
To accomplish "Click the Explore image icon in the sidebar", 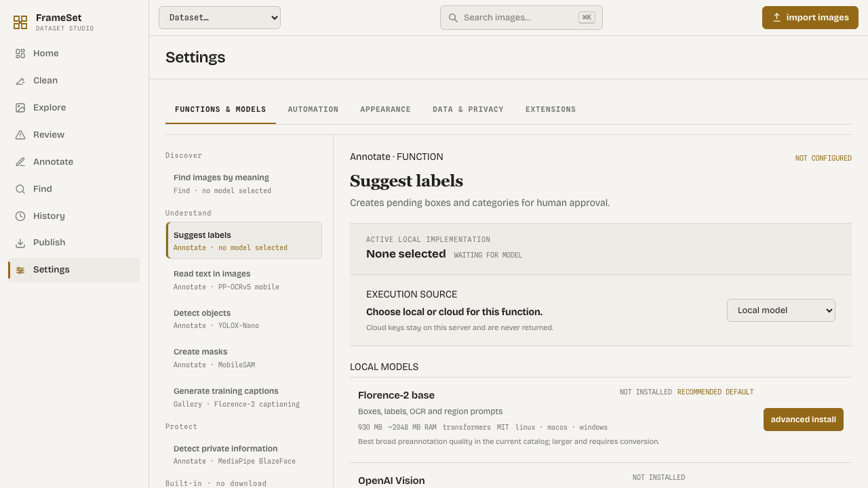I will click(20, 108).
